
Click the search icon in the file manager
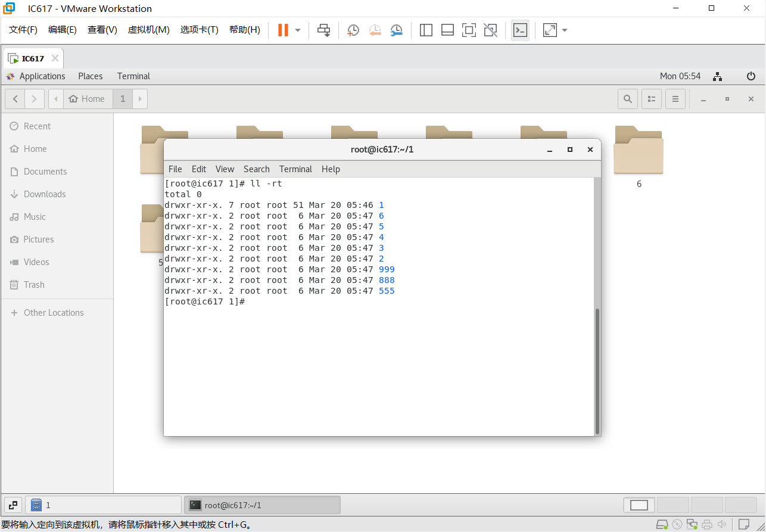pos(628,99)
